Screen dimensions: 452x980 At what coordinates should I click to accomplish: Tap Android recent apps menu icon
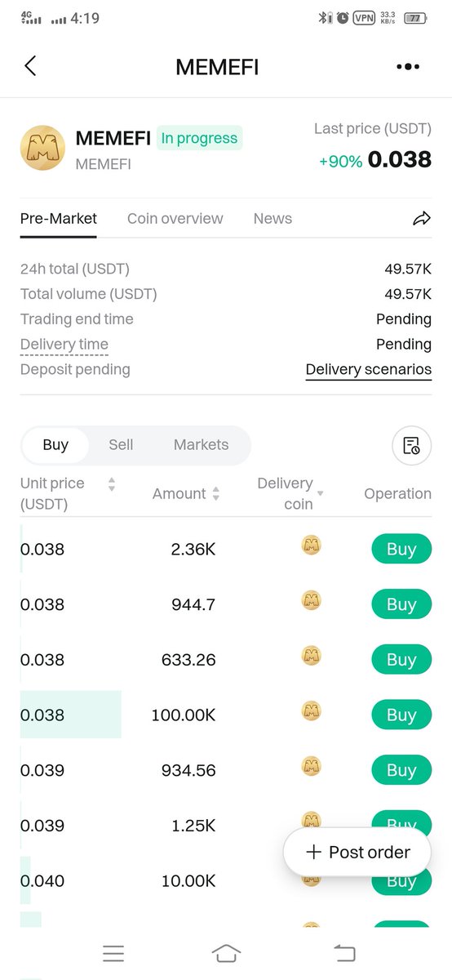point(113,952)
